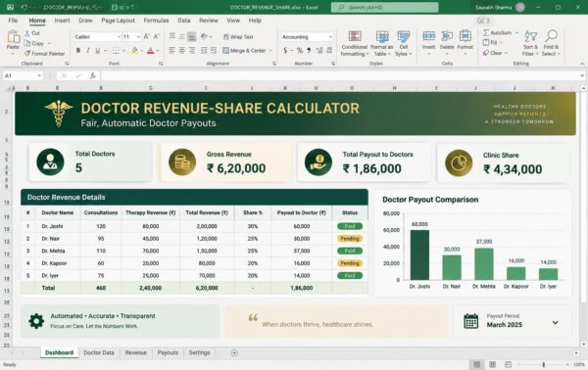Viewport: 588px width, 370px height.
Task: Open the Borders dropdown arrow
Action: point(123,50)
